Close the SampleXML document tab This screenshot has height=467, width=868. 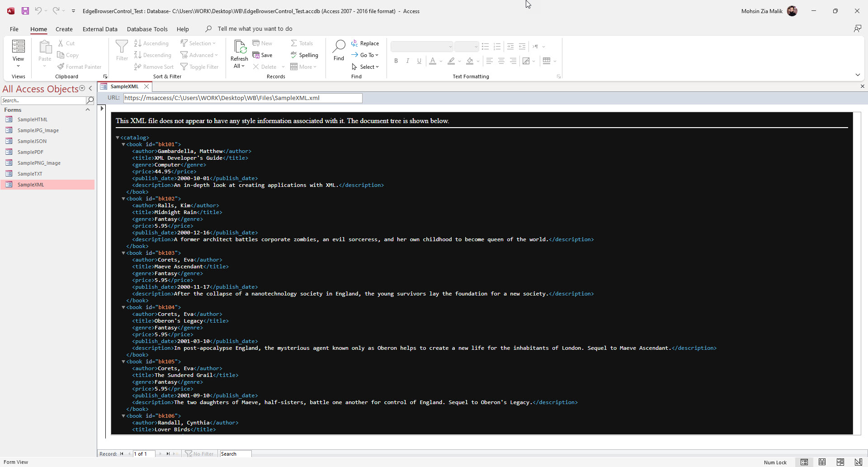(146, 86)
